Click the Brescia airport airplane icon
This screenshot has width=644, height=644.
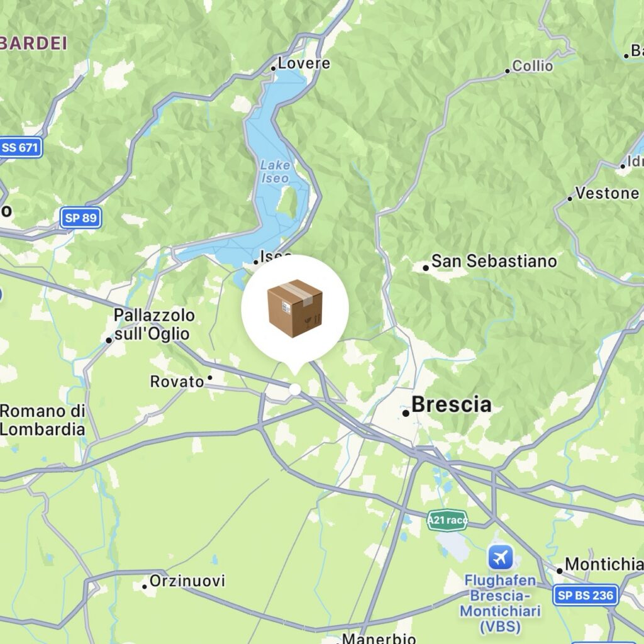[x=500, y=558]
